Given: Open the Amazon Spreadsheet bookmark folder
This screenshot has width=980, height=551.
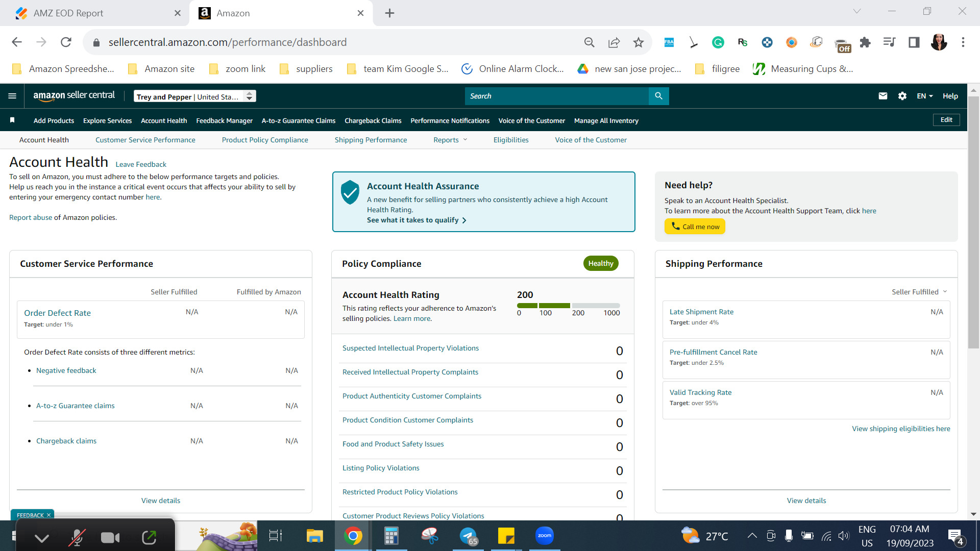Looking at the screenshot, I should 63,69.
